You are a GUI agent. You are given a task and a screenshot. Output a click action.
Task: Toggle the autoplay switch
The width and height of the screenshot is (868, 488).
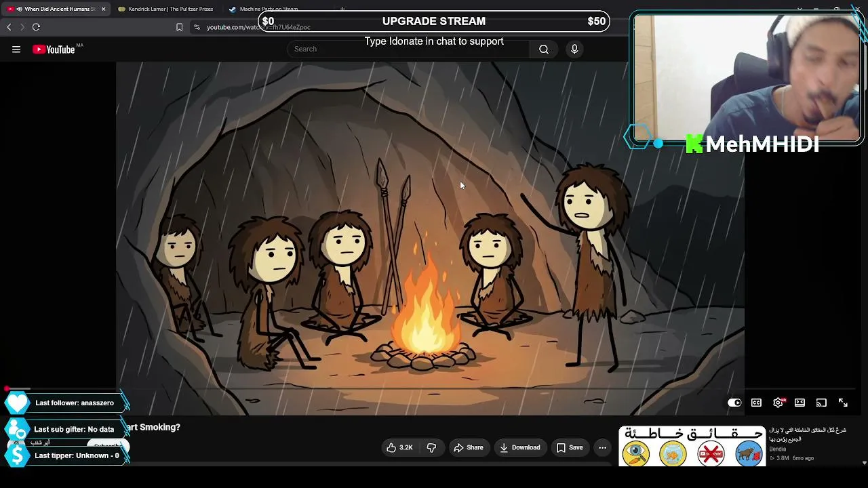click(734, 403)
